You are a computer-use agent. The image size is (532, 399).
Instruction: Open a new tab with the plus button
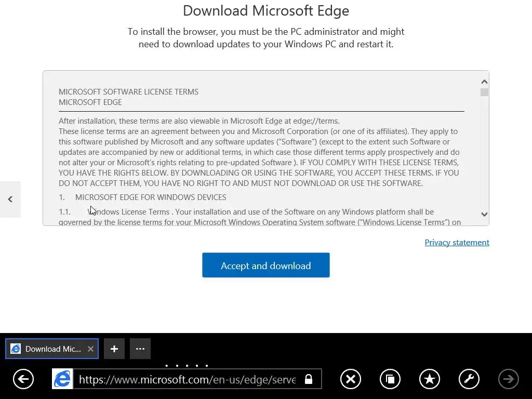(x=114, y=349)
